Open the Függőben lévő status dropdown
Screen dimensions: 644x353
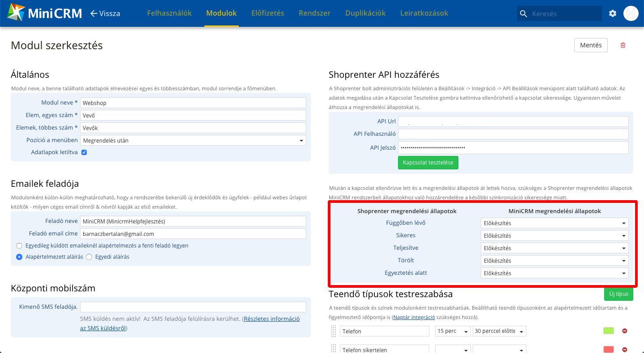(555, 223)
